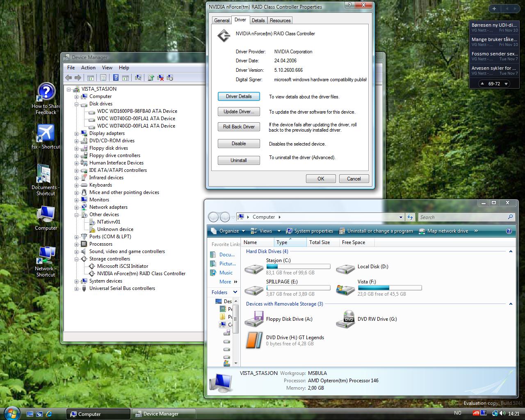525x420 pixels.
Task: Expand the Display adapters tree node
Action: pos(76,133)
